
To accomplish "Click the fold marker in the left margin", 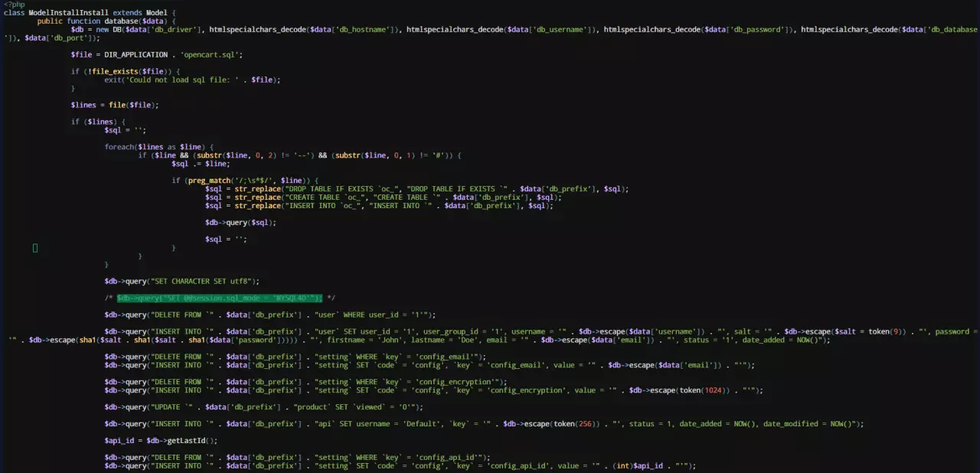I will 34,247.
